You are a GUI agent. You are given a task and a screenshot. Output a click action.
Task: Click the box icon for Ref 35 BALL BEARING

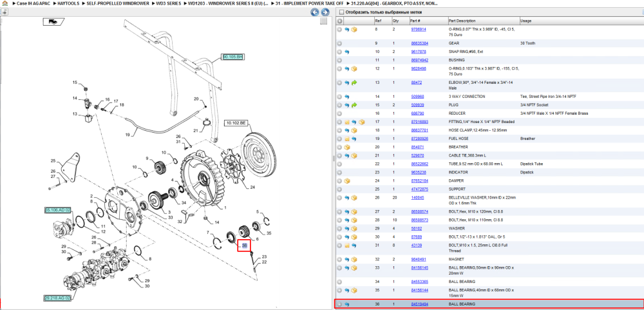354,290
